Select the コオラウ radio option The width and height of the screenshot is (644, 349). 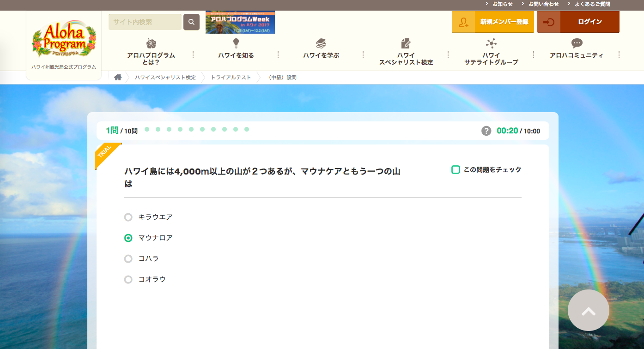pyautogui.click(x=128, y=279)
